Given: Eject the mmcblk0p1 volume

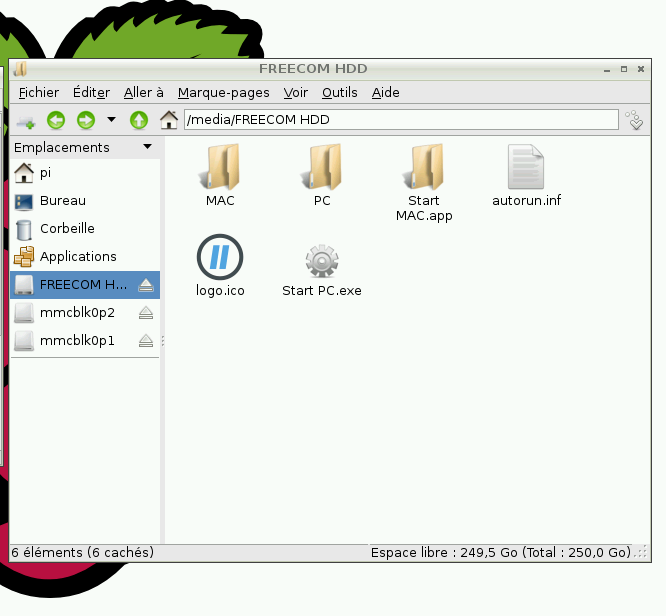Looking at the screenshot, I should [146, 341].
